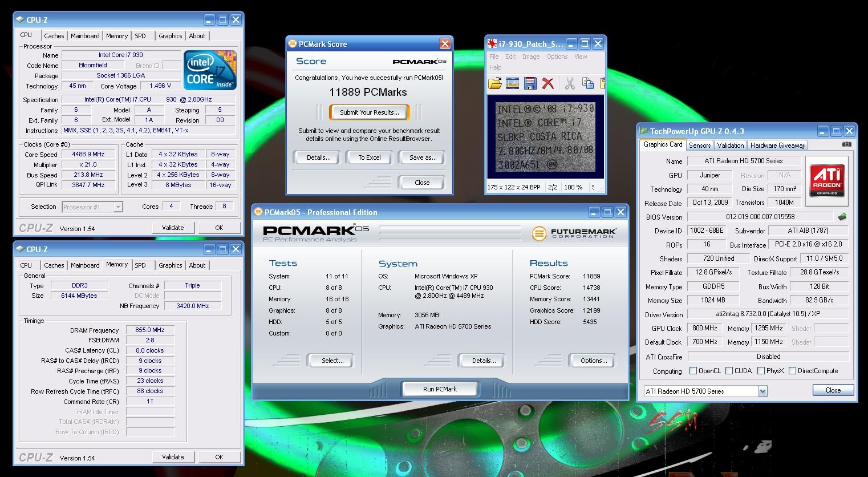This screenshot has width=868, height=477.
Task: Save BIOS to file with green chip icon
Action: 842,217
